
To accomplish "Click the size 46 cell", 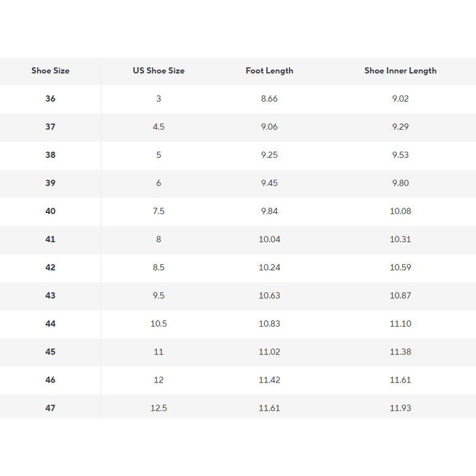I will point(51,380).
